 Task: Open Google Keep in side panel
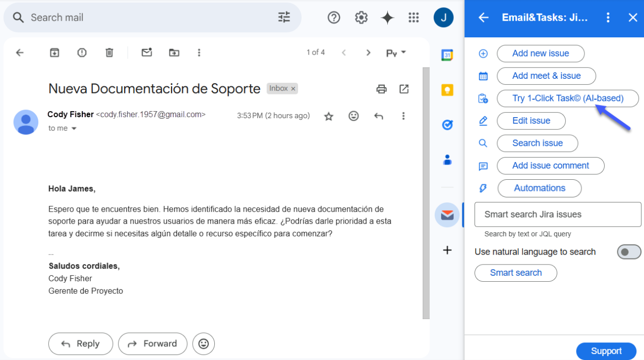pyautogui.click(x=447, y=90)
